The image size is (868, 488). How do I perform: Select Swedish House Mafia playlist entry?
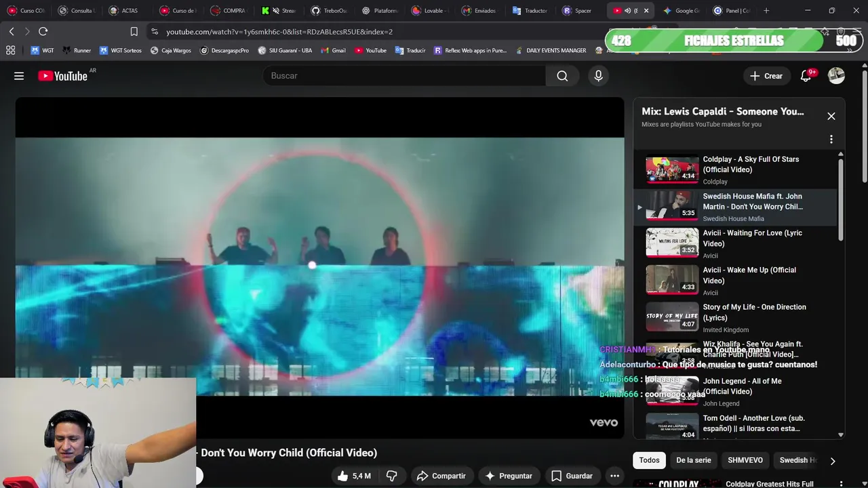(x=736, y=207)
